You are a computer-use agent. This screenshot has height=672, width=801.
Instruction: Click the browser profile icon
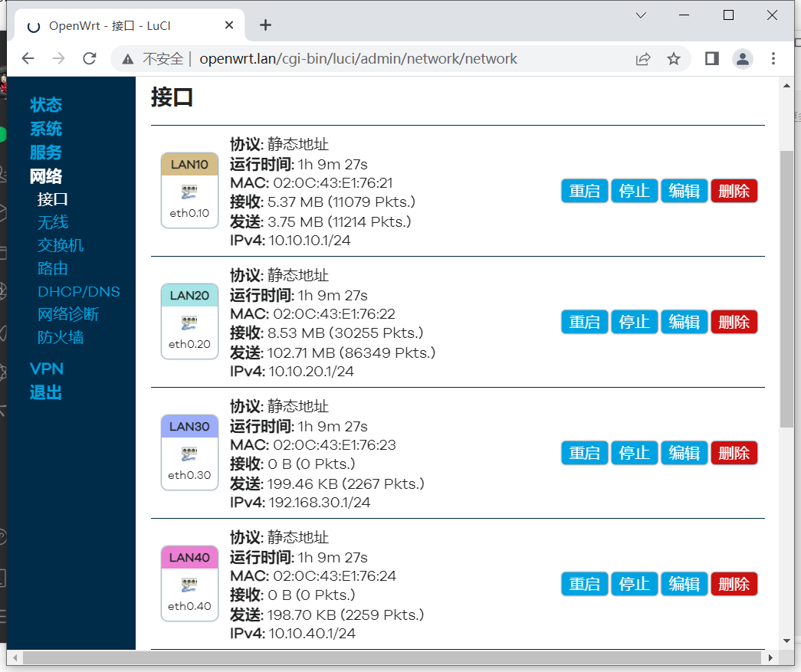click(x=743, y=58)
